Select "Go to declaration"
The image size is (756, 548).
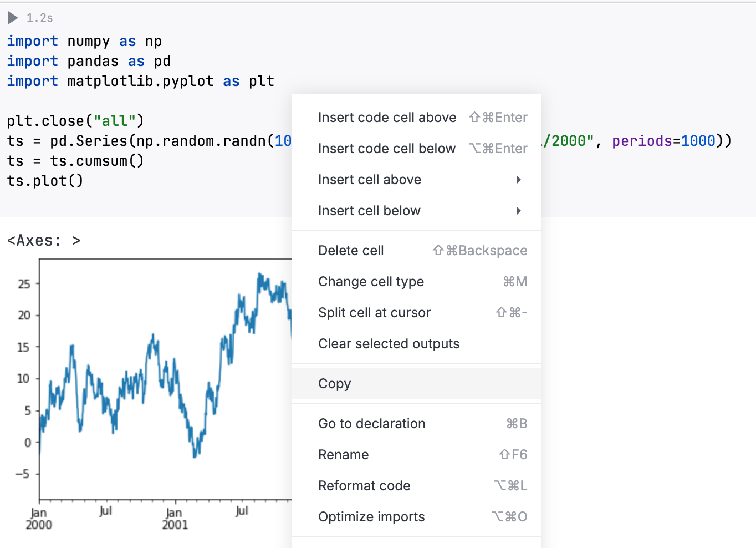pyautogui.click(x=371, y=423)
